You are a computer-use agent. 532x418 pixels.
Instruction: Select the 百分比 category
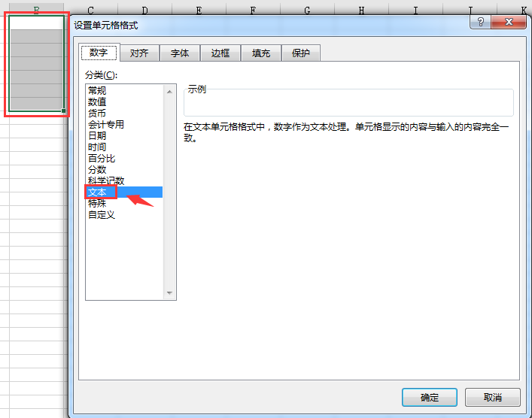pos(102,159)
